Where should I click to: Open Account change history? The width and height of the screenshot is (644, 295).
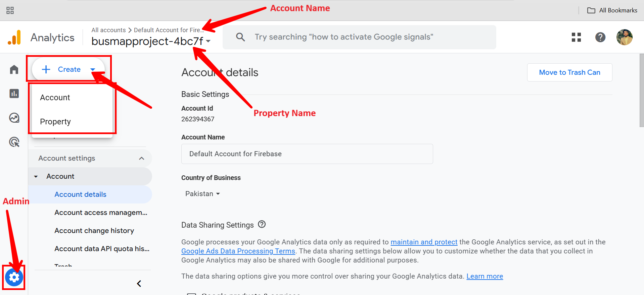(x=94, y=231)
